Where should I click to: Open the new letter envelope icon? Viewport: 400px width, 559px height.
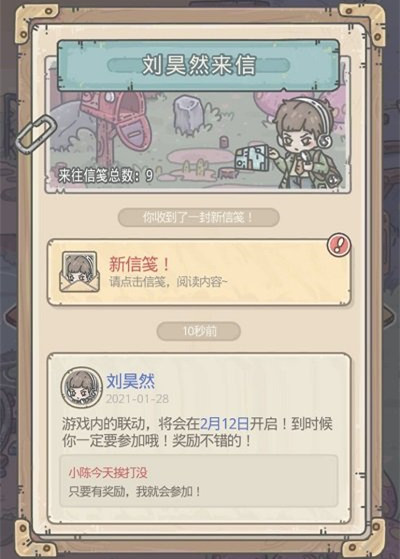pos(80,272)
